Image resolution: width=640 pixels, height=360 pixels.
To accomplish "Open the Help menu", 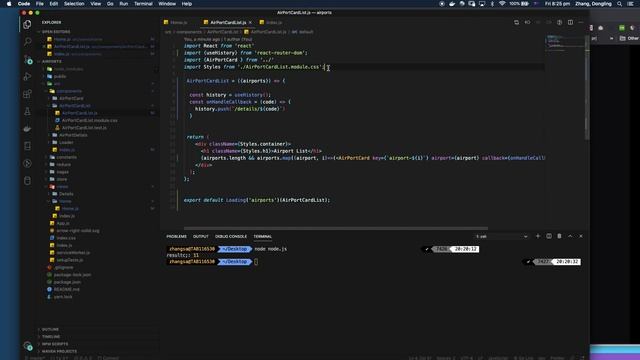I will pyautogui.click(x=187, y=4).
